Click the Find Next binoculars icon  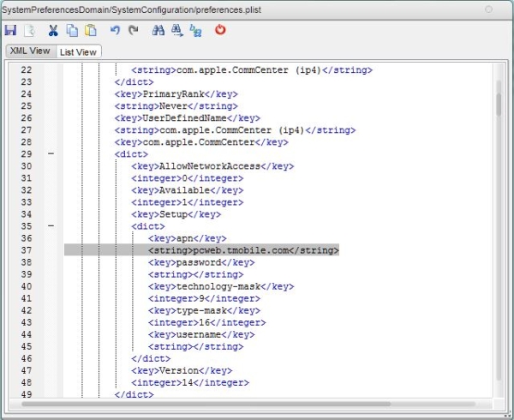click(x=176, y=30)
